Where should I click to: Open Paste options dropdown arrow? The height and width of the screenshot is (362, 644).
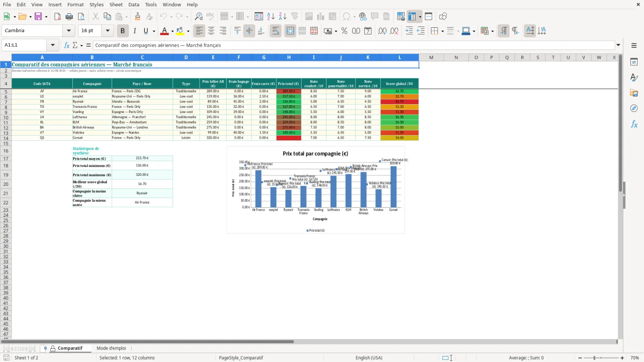point(126,16)
